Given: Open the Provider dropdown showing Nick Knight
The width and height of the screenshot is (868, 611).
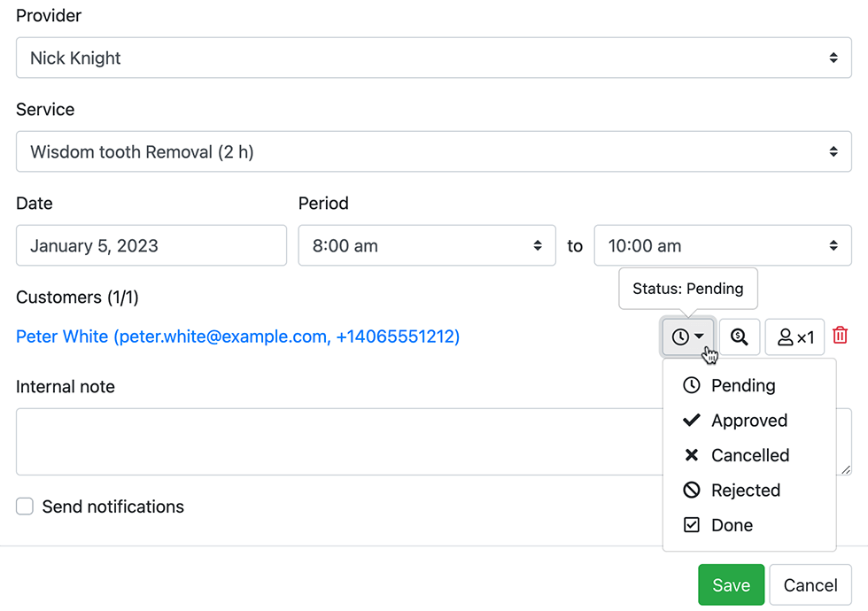Looking at the screenshot, I should tap(434, 58).
